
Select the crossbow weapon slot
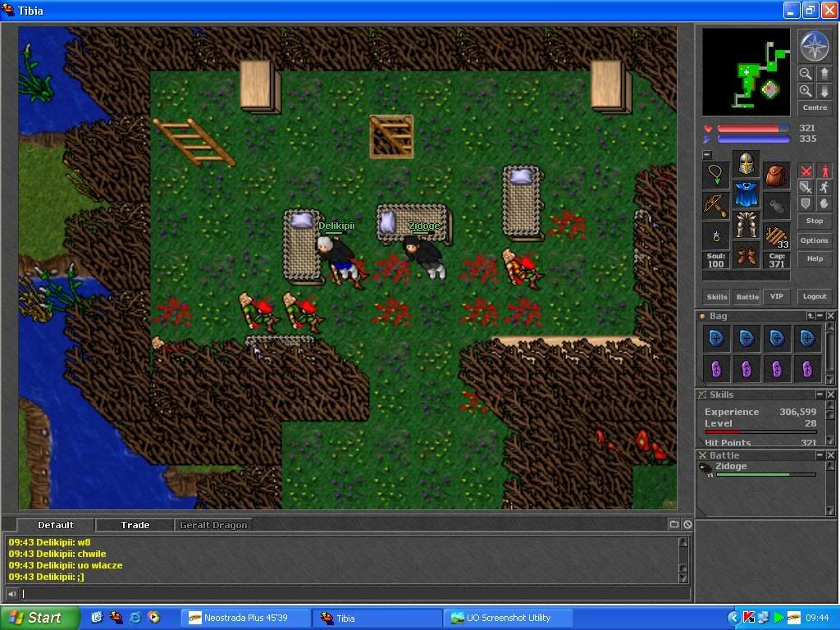[x=715, y=206]
